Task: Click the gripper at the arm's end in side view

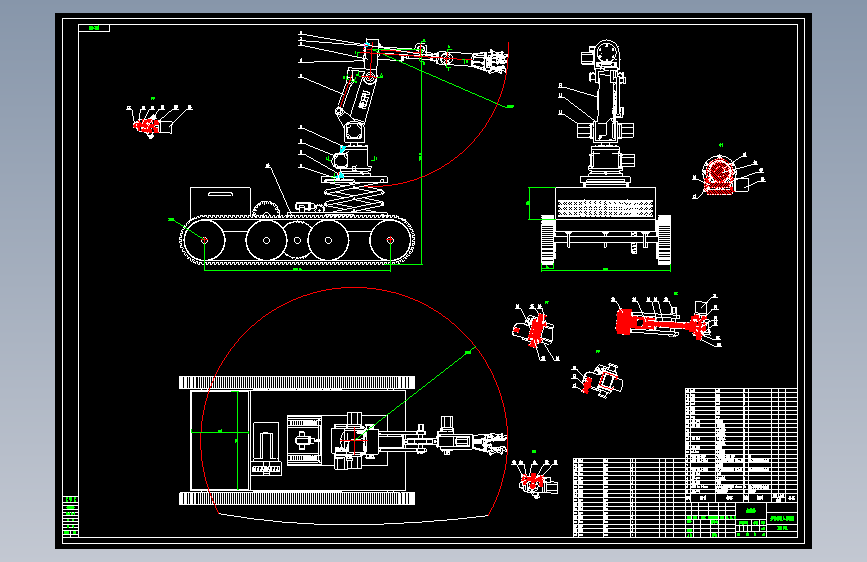Action: (488, 61)
